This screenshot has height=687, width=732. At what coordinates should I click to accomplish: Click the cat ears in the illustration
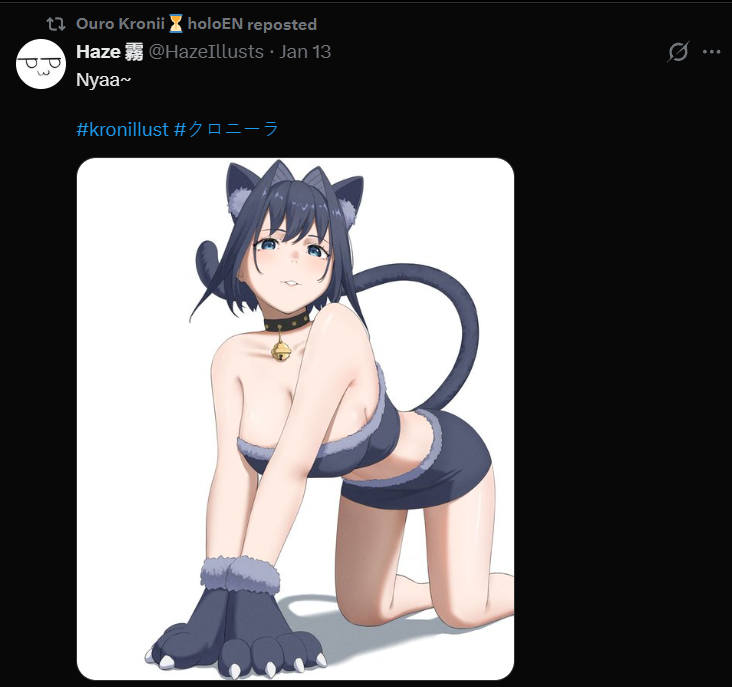tap(294, 190)
